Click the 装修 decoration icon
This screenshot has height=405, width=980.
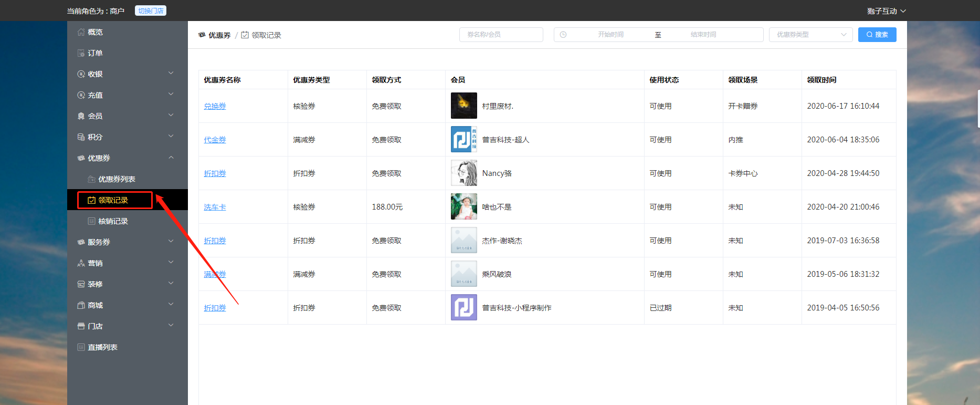click(81, 284)
